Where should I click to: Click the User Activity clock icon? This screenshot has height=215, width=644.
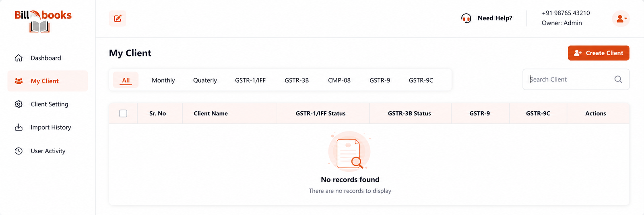[19, 151]
